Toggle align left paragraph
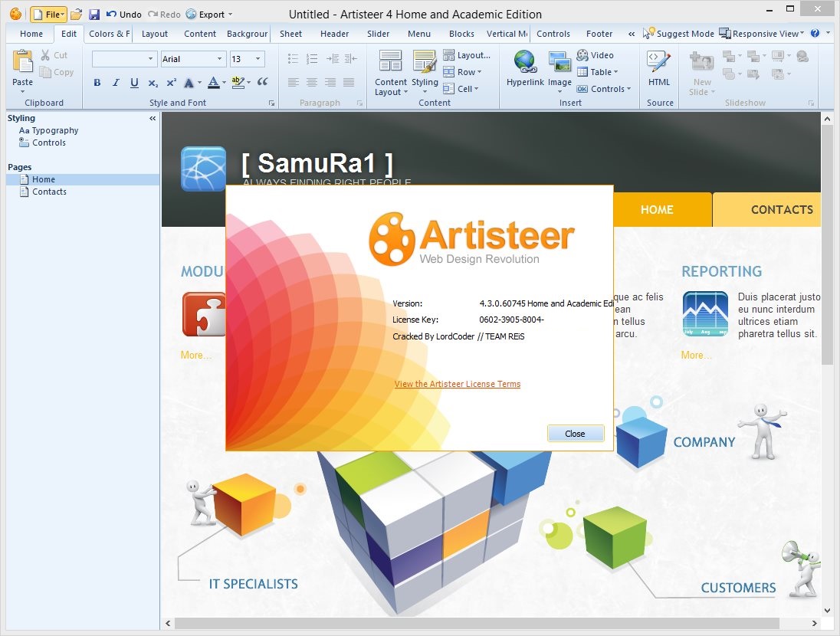Screen dimensions: 840x636 (293, 82)
